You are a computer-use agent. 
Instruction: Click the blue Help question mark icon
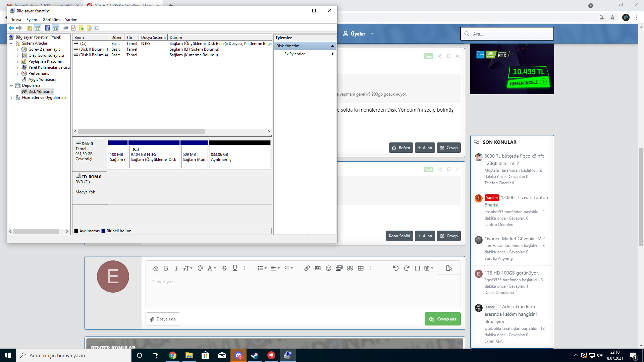coord(47,28)
